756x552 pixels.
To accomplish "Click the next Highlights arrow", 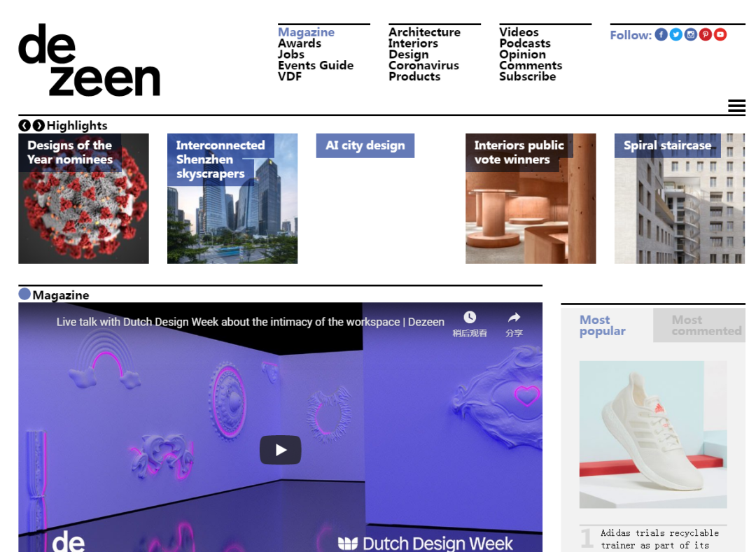I will click(x=38, y=126).
